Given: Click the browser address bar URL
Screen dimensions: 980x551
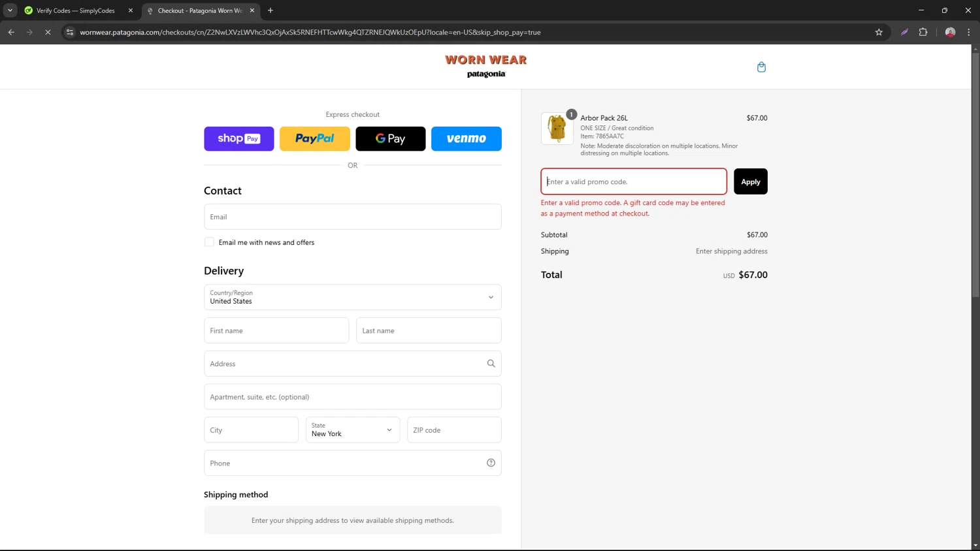Looking at the screenshot, I should 310,32.
